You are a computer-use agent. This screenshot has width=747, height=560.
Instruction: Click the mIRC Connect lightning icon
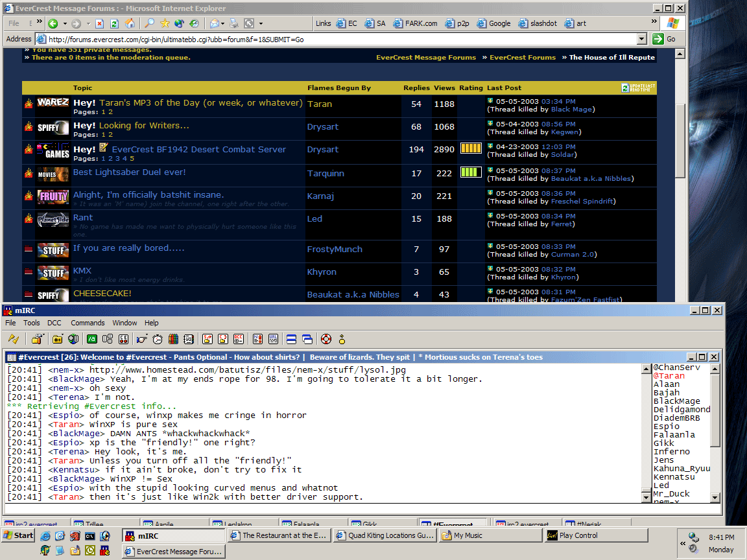pos(14,339)
